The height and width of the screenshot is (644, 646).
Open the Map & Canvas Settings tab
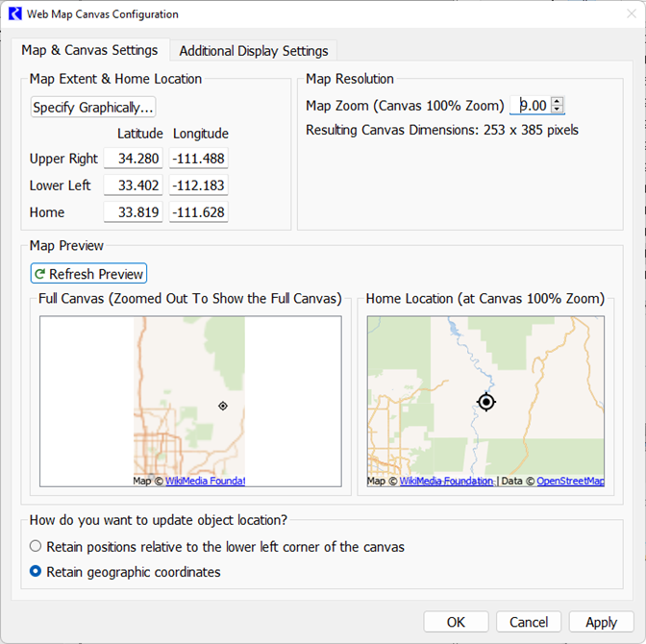[x=89, y=50]
